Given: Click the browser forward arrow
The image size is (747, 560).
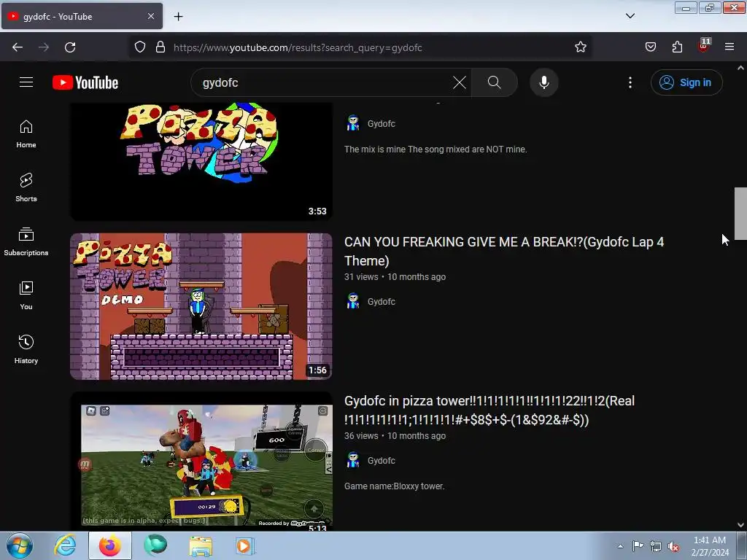Looking at the screenshot, I should 44,47.
